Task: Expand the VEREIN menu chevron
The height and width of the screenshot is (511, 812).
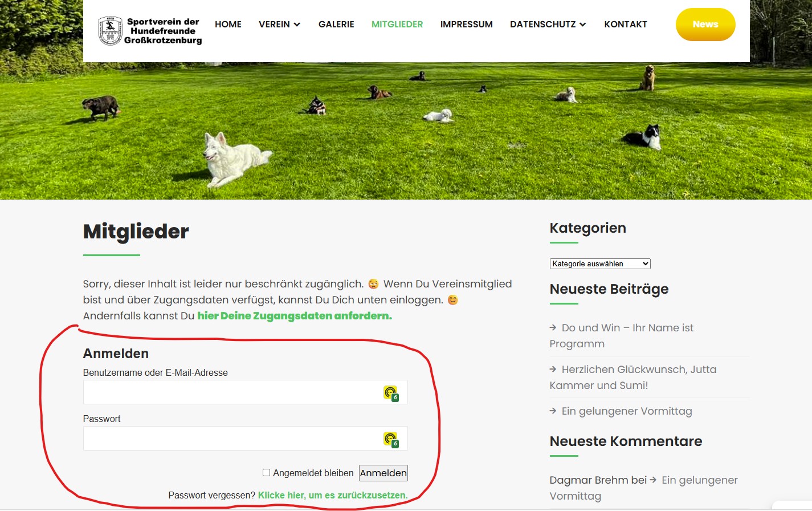Action: [x=297, y=25]
